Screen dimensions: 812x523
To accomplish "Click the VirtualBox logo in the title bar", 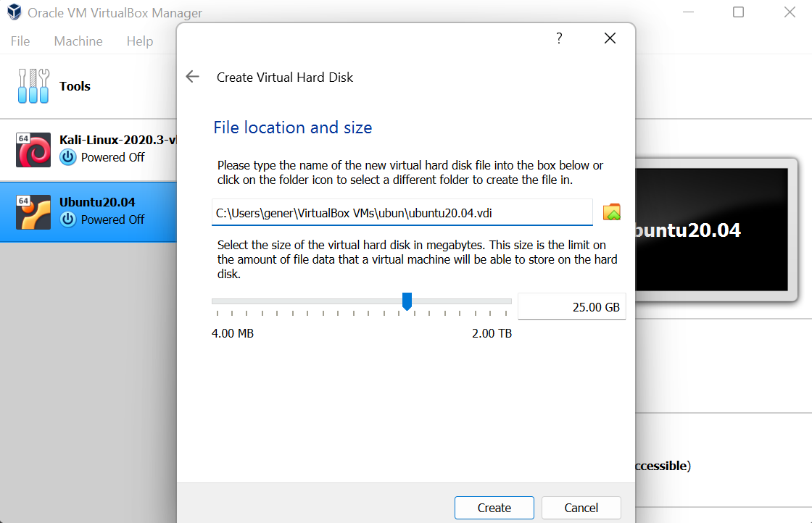I will pyautogui.click(x=14, y=12).
